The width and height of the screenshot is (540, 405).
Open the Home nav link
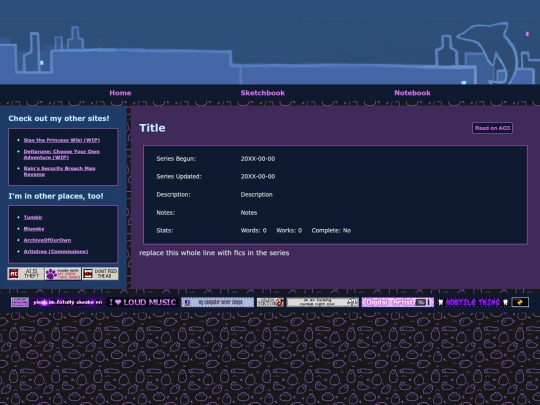120,93
